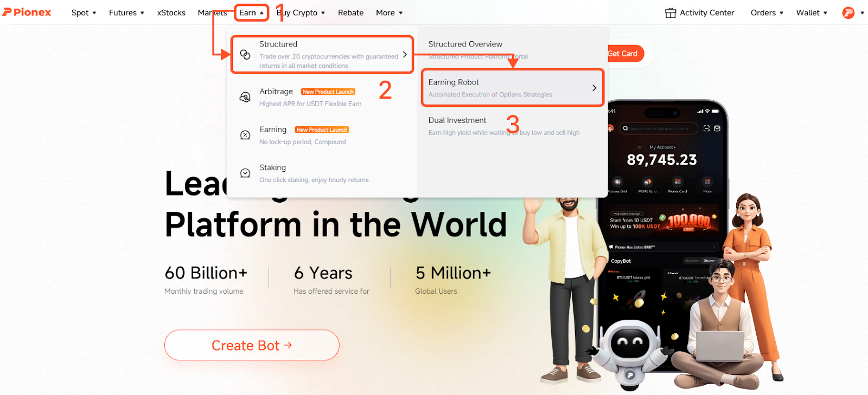Click the Create Bot button
This screenshot has height=395, width=868.
(252, 345)
